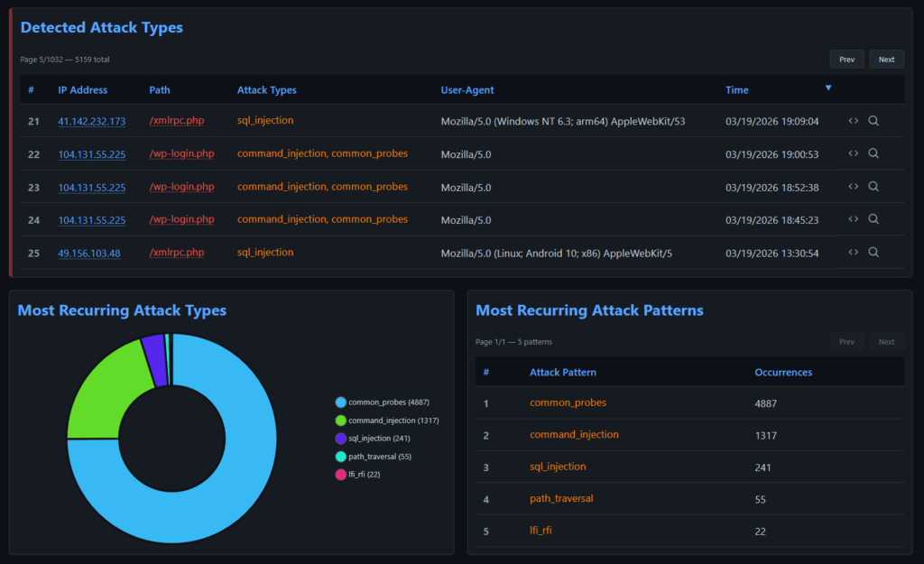This screenshot has height=564, width=924.
Task: Click the /xmlrpc.php path in row 25
Action: tap(176, 253)
